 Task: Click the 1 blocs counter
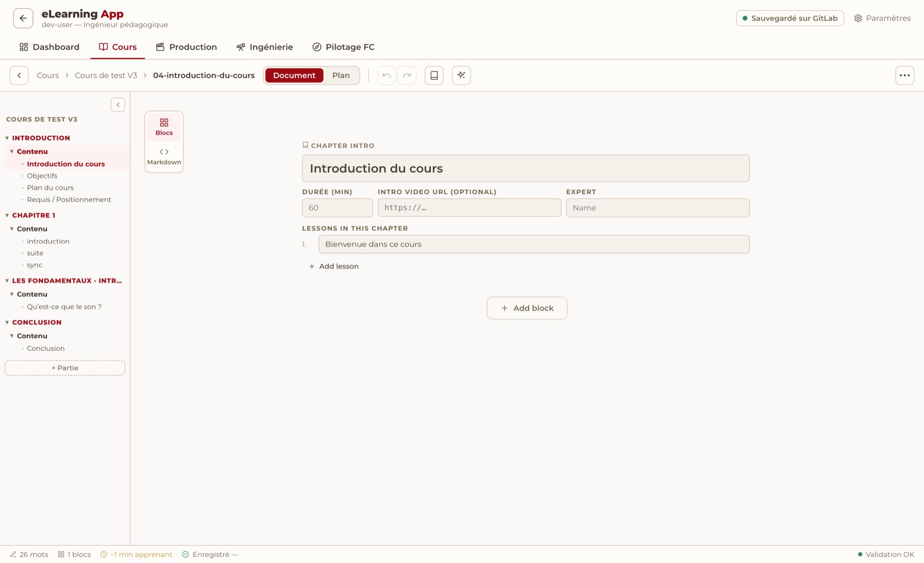(74, 554)
